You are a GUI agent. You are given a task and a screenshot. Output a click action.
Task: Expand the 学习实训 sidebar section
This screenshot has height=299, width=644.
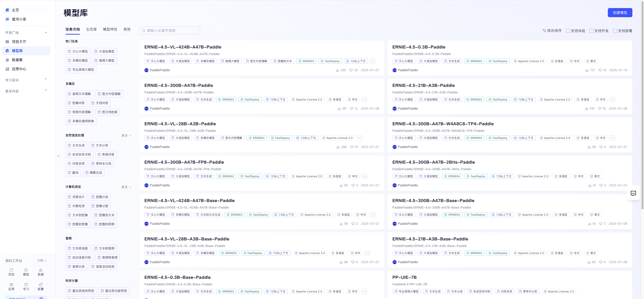coord(46,79)
